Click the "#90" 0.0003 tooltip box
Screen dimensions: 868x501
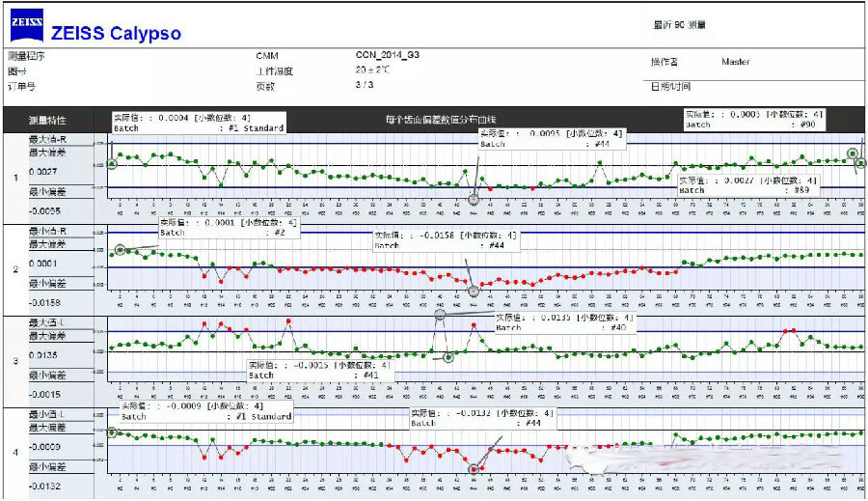click(x=754, y=119)
